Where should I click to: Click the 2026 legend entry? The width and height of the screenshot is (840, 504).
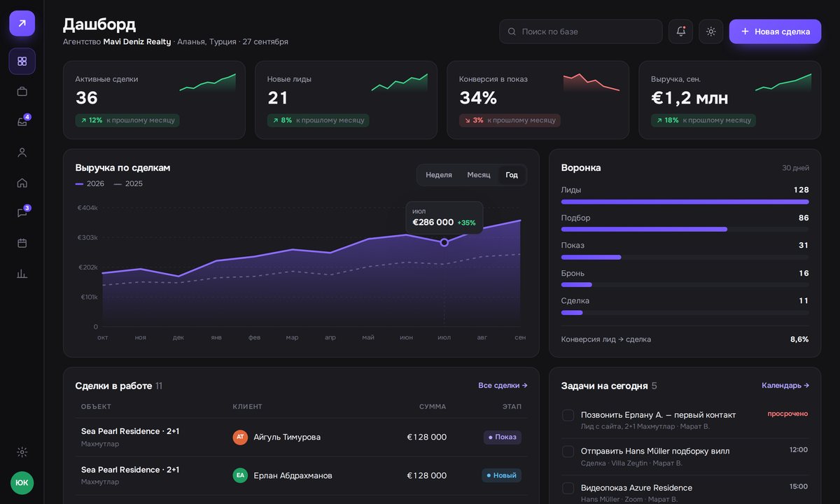(90, 183)
